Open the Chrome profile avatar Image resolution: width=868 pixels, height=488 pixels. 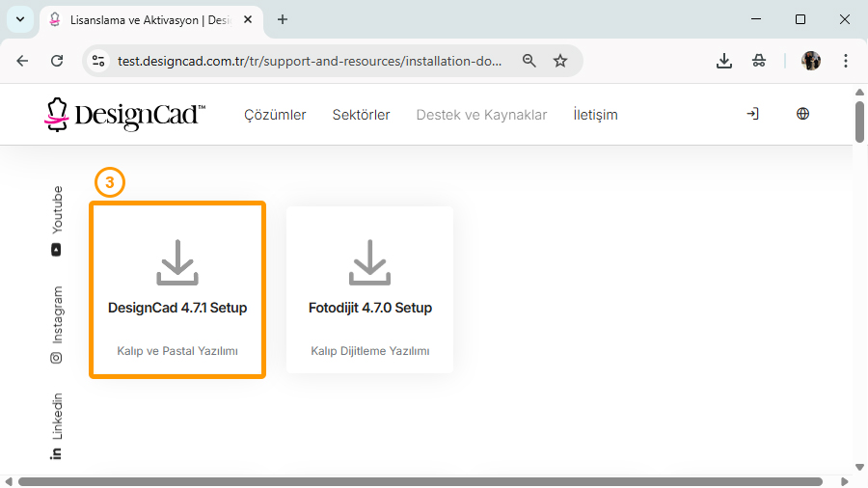tap(811, 61)
